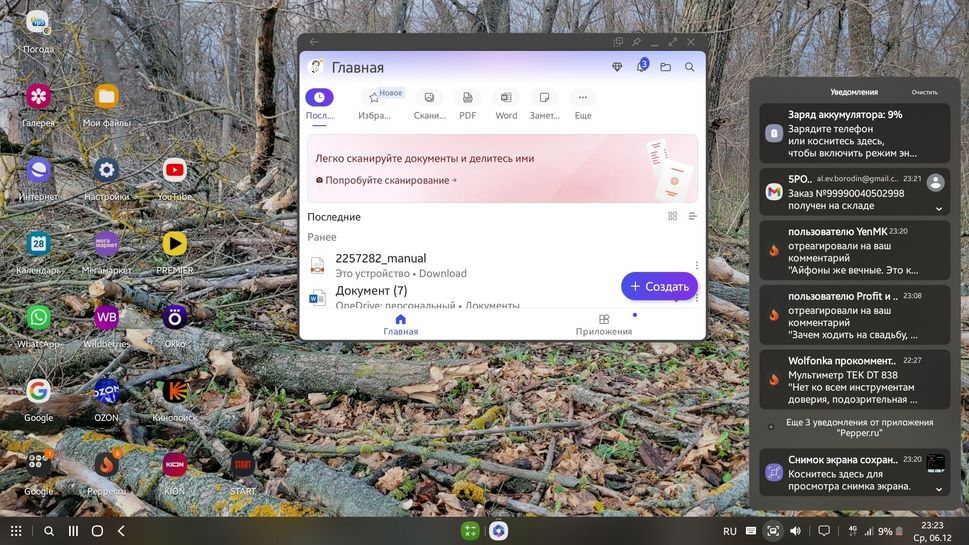The width and height of the screenshot is (969, 545).
Task: Click the search magnifier in the app header
Action: [x=689, y=67]
